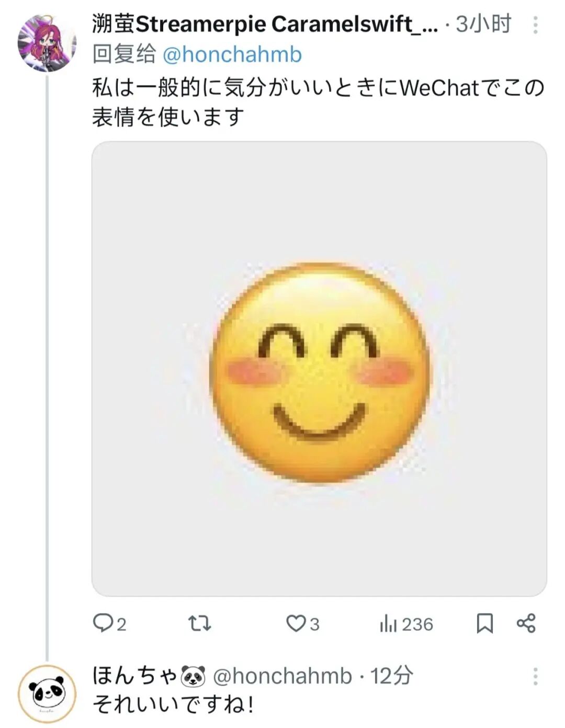Tap the 3小时 timestamp
This screenshot has height=728, width=565.
click(x=483, y=24)
